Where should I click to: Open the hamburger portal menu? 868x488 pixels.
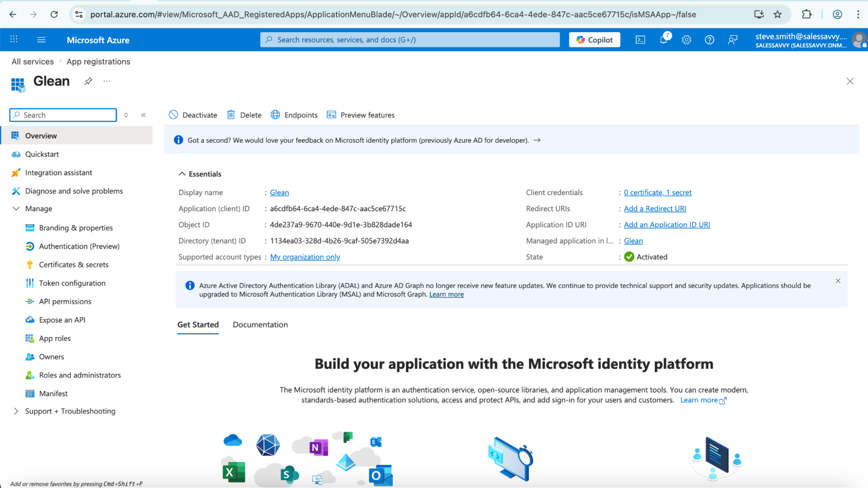[x=41, y=40]
